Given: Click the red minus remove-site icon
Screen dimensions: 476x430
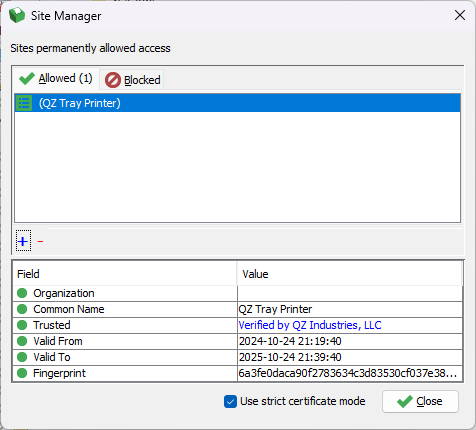Looking at the screenshot, I should [x=40, y=241].
